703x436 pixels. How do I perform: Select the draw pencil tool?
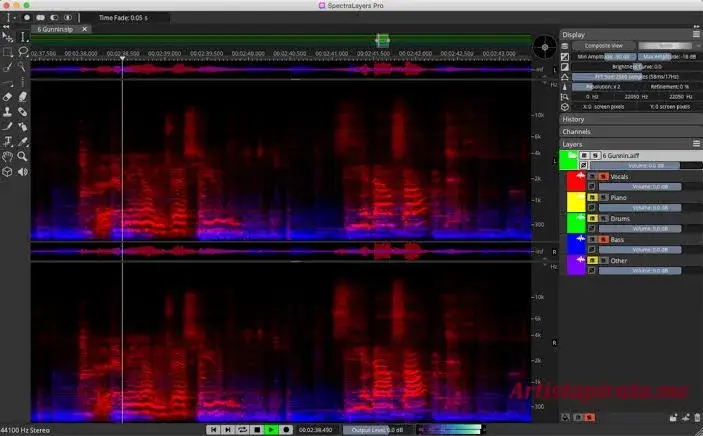pos(7,126)
